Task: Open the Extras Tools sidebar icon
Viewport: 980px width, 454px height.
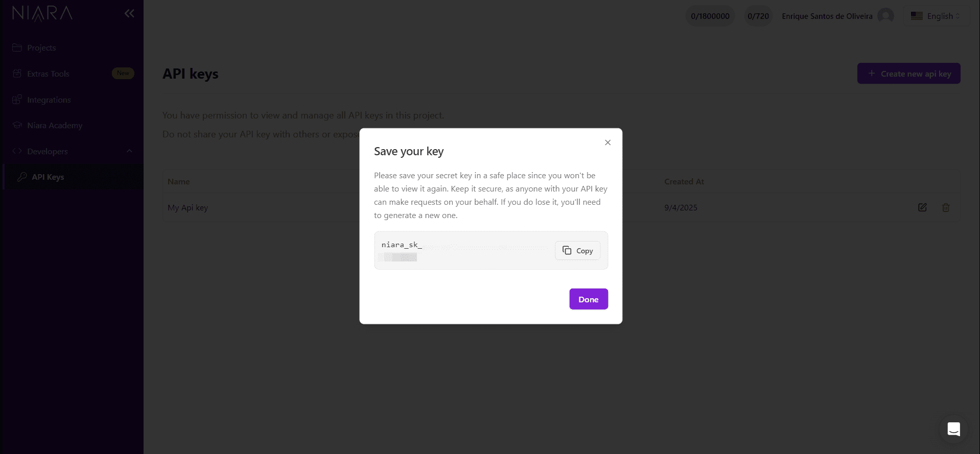Action: tap(17, 74)
